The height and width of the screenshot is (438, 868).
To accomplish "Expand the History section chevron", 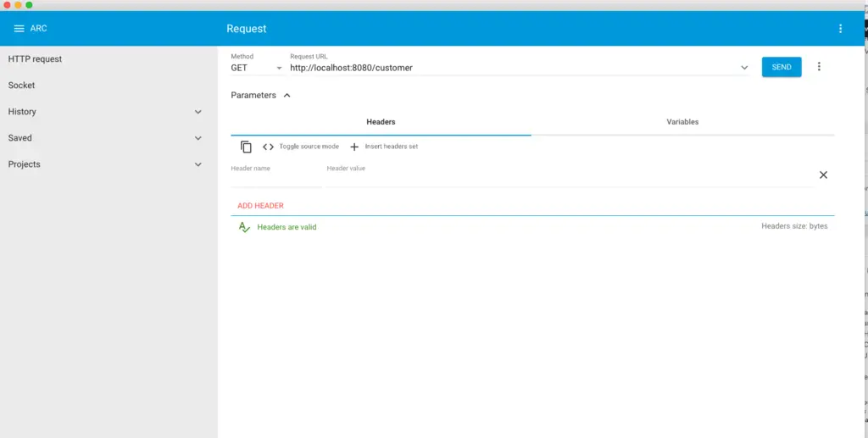I will (198, 112).
